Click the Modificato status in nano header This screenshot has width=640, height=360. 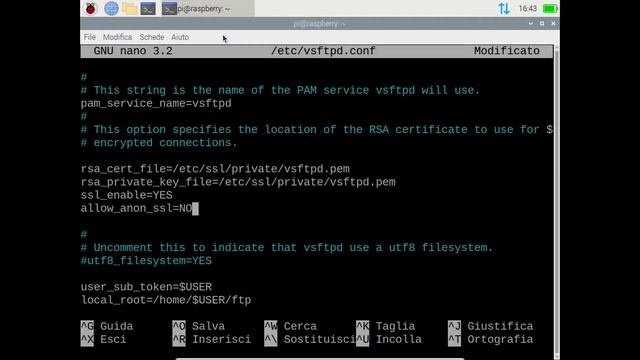click(507, 51)
